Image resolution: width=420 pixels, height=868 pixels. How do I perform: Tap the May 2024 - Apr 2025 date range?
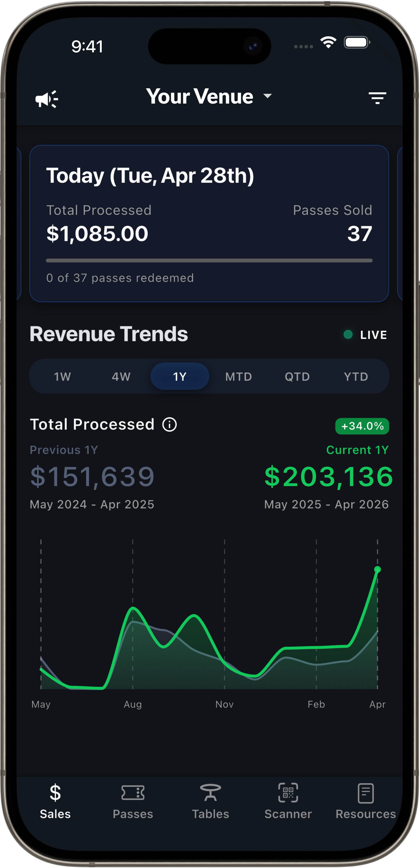[92, 504]
